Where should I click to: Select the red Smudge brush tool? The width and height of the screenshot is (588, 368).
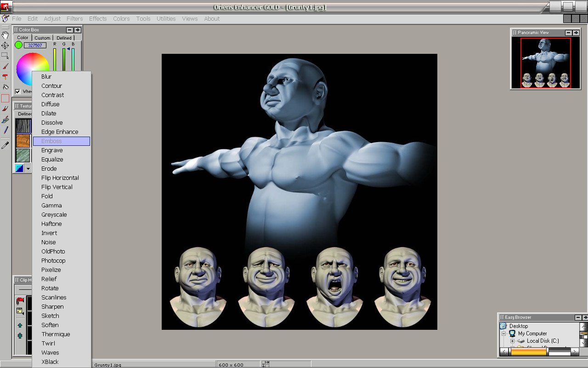[x=5, y=109]
